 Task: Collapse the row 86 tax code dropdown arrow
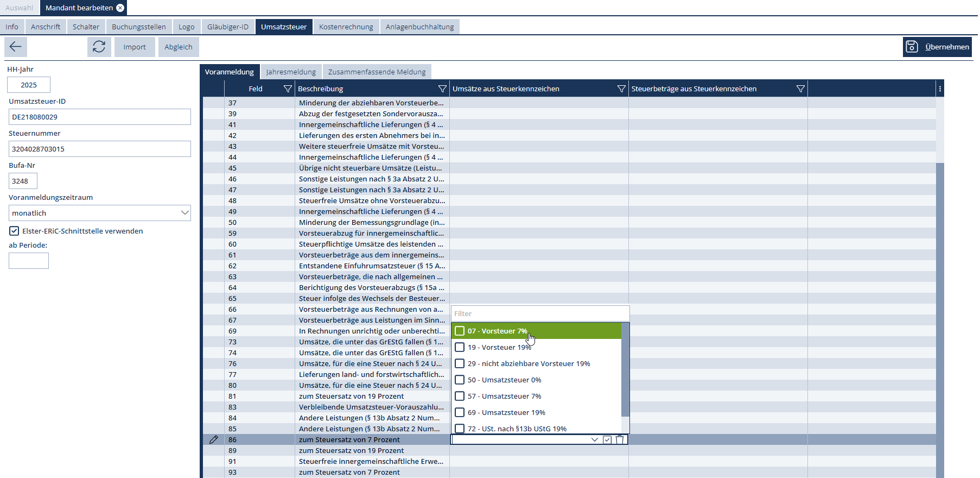[595, 440]
